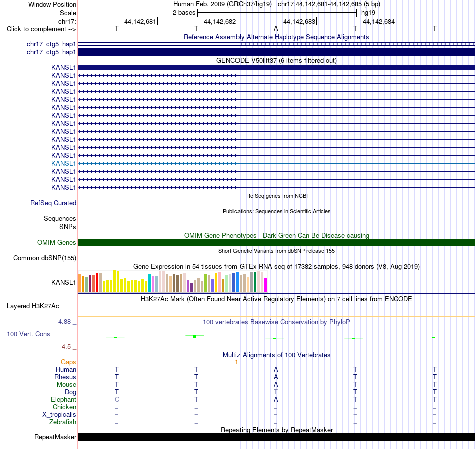Click the 'Rhesus' species label

tap(65, 377)
